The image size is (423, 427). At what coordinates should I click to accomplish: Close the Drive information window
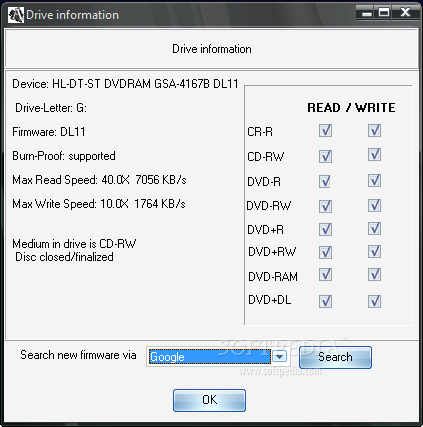point(405,13)
